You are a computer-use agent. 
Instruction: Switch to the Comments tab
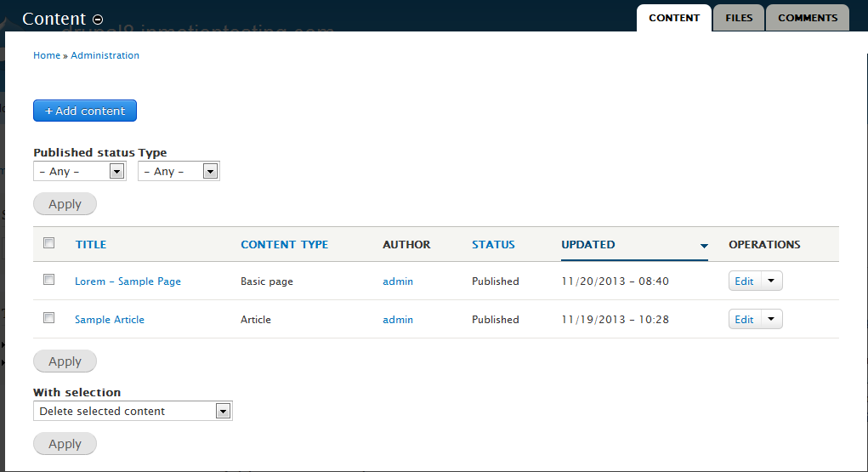tap(807, 18)
